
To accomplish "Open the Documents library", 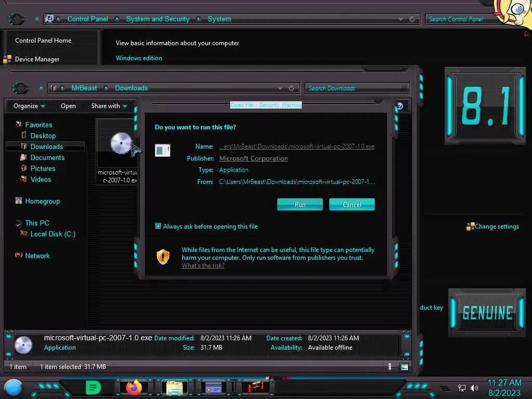I will click(x=47, y=157).
